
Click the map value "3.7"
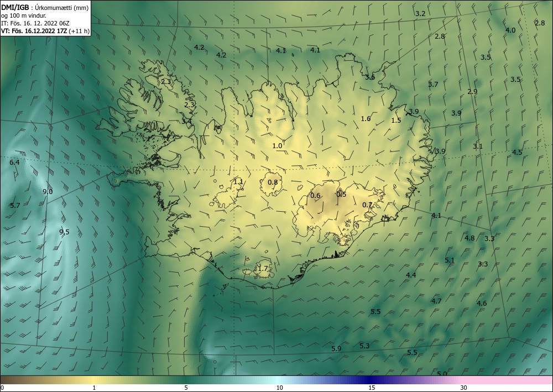[433, 84]
